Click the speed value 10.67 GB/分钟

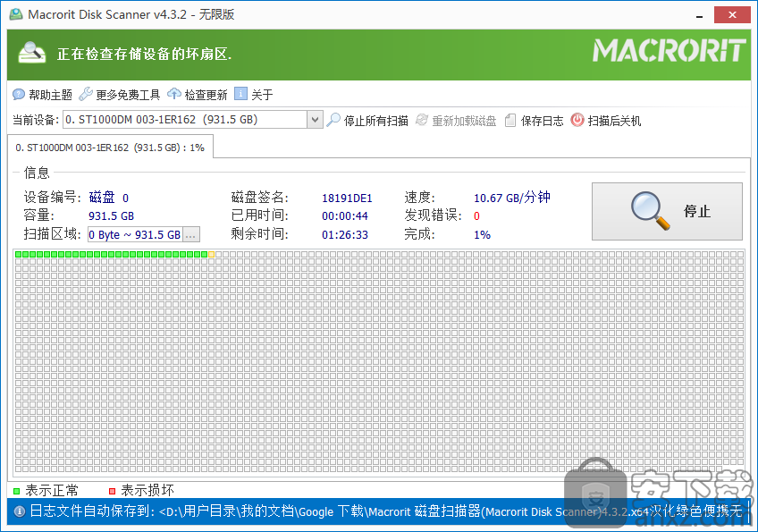(x=512, y=198)
